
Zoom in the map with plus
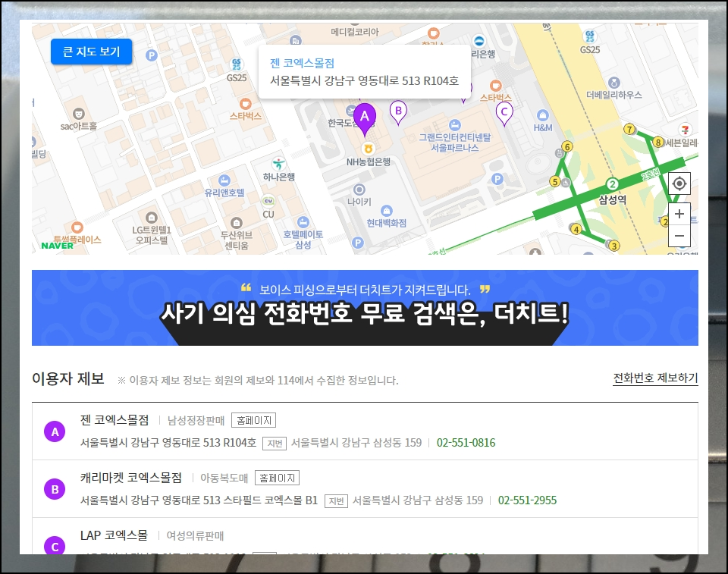(x=679, y=214)
